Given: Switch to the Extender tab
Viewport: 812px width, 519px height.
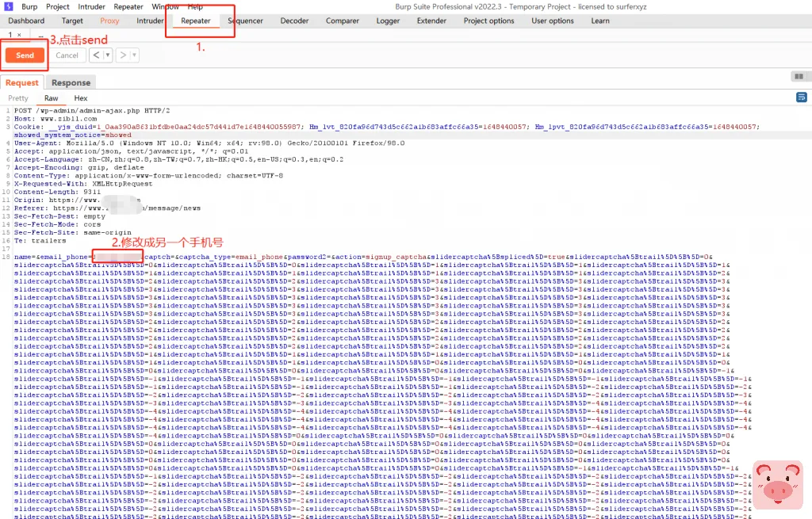Looking at the screenshot, I should pyautogui.click(x=431, y=21).
